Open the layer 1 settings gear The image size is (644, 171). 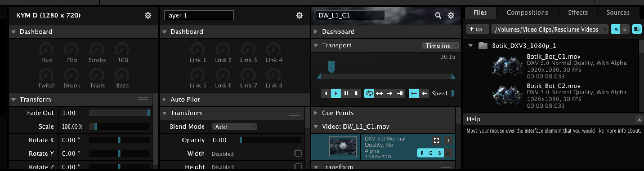point(299,16)
